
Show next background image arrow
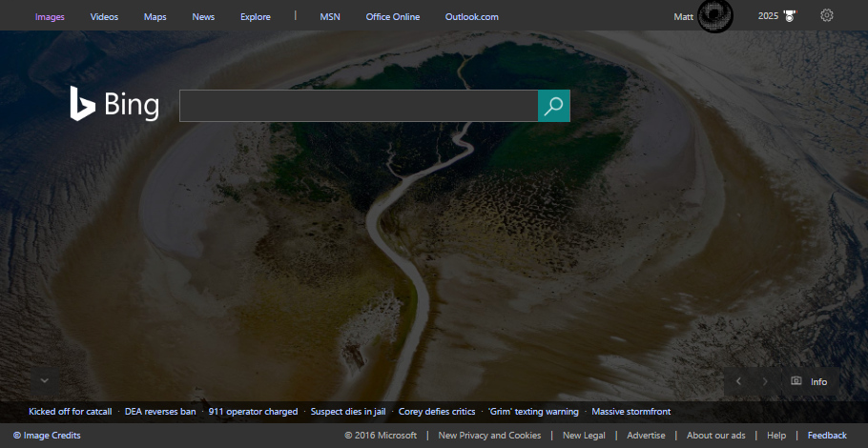pos(765,381)
